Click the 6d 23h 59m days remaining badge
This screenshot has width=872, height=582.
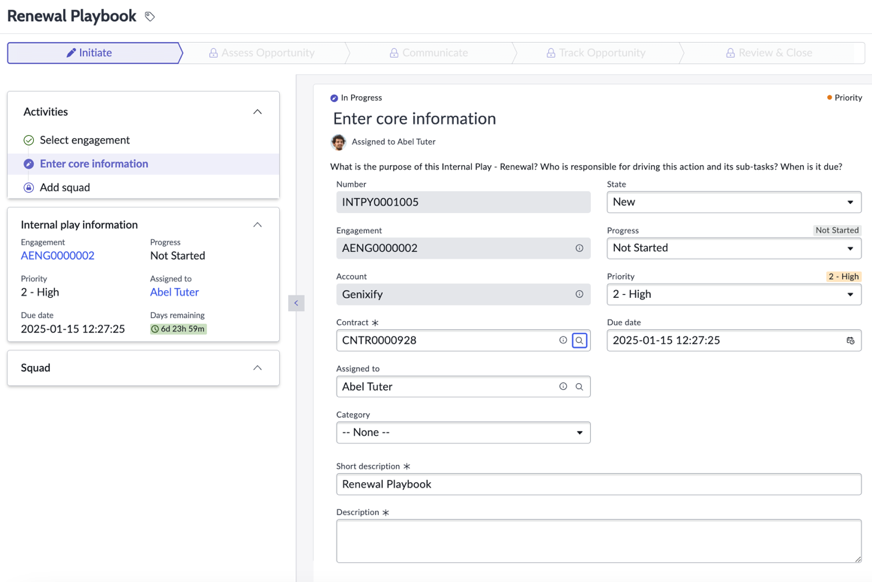178,329
